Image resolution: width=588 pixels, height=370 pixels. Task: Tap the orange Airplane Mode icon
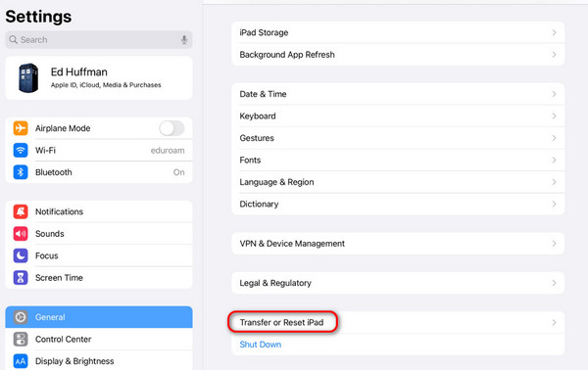pos(21,128)
